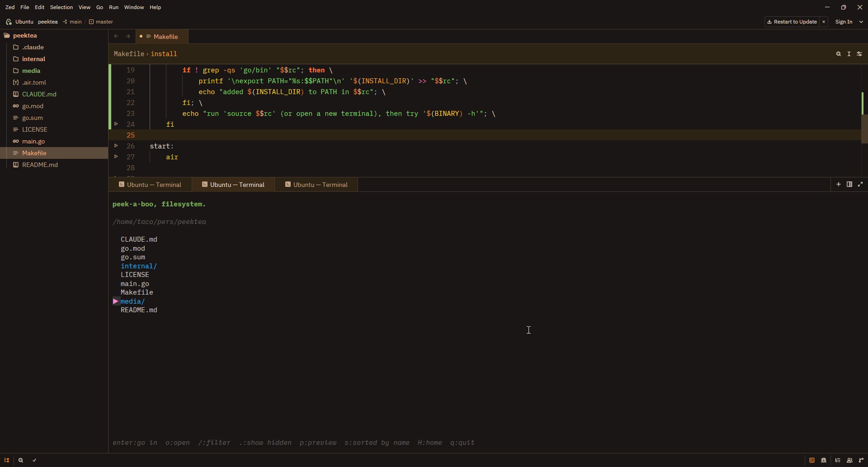Go back with left arrow
Screen dimensions: 868x467
point(116,36)
